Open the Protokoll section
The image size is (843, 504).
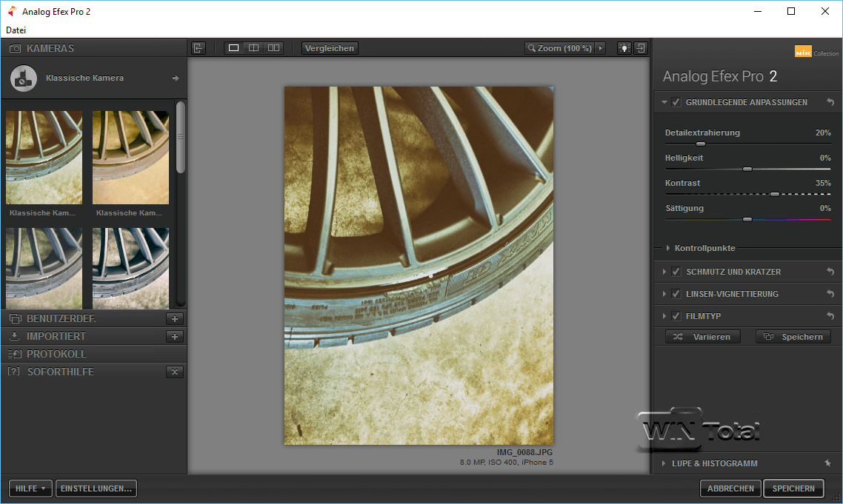56,354
